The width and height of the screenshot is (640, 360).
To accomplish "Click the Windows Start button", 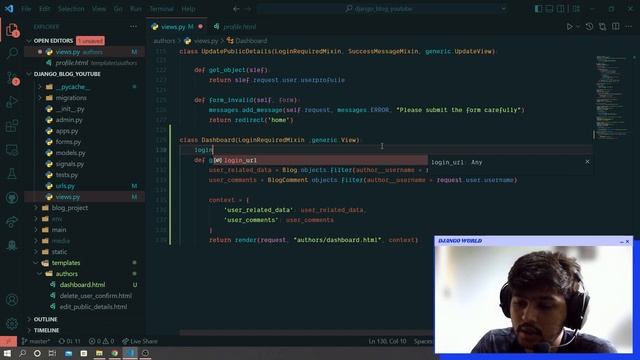I will click(7, 353).
